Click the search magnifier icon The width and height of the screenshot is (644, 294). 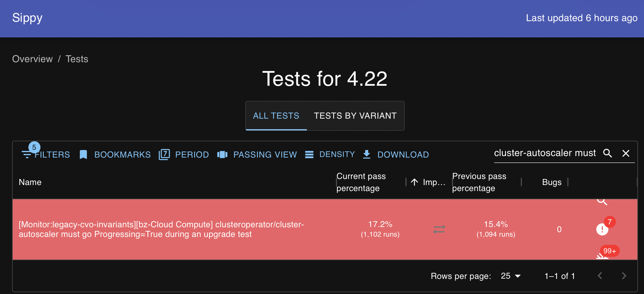(607, 153)
